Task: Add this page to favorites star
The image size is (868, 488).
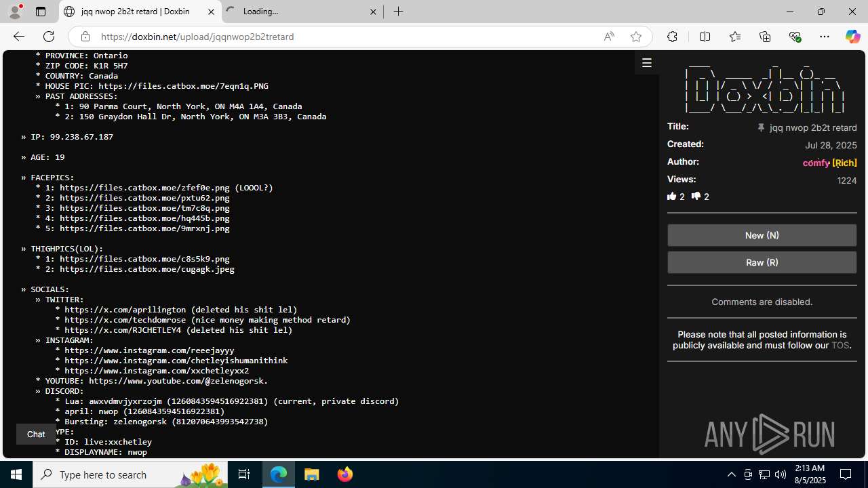Action: click(636, 37)
